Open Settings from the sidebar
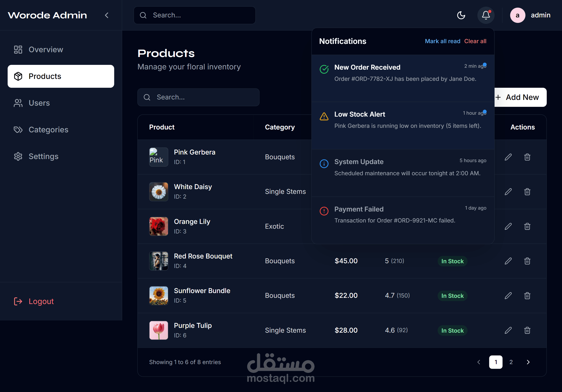 coord(43,156)
